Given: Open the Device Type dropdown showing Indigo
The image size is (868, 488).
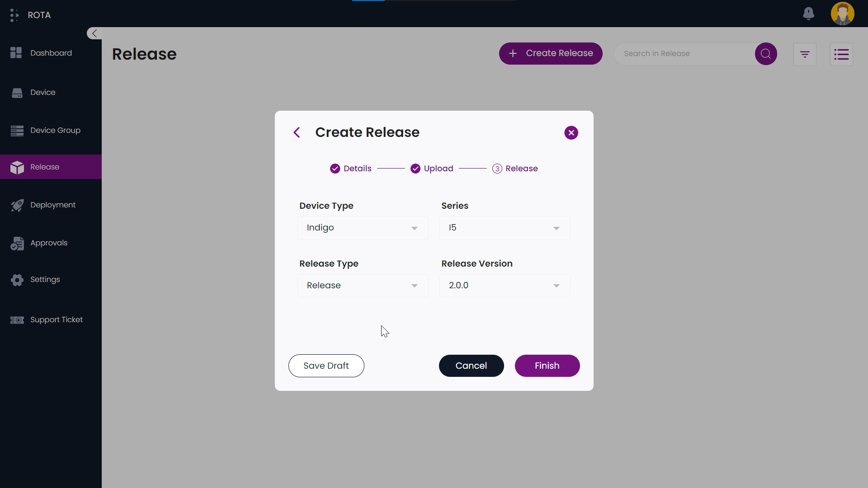Looking at the screenshot, I should (363, 228).
